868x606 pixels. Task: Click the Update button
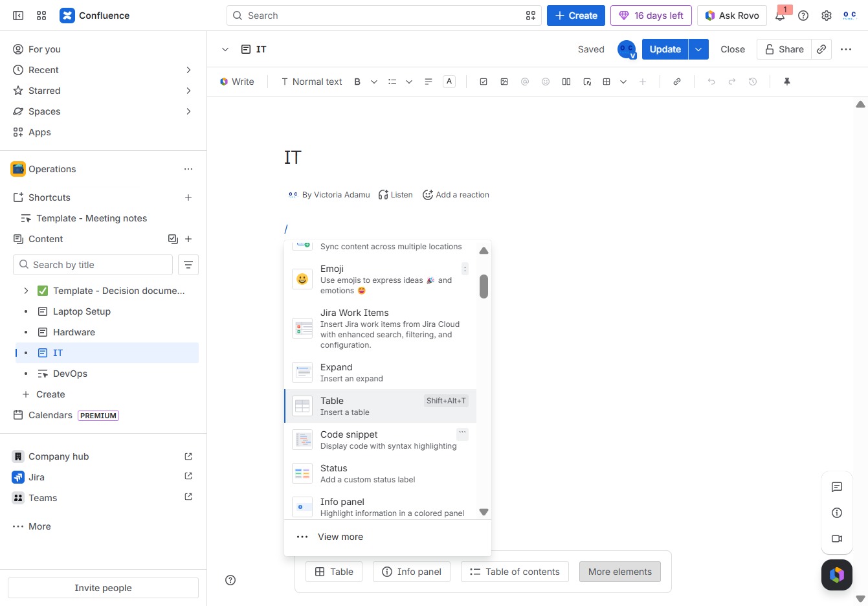(x=665, y=49)
